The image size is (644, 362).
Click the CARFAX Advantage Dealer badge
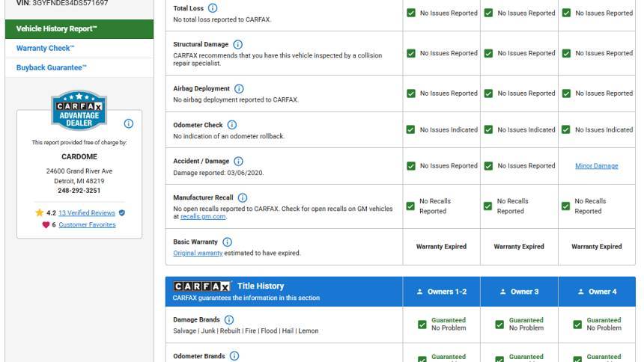point(79,110)
